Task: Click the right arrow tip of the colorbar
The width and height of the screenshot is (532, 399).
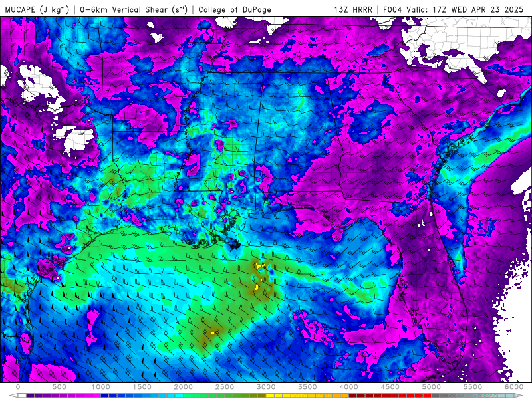Action: pos(519,396)
